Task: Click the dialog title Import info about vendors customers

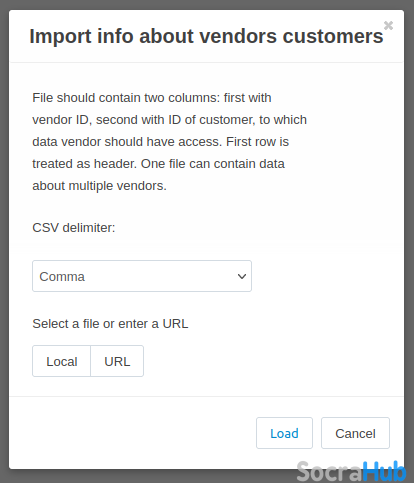Action: click(206, 36)
